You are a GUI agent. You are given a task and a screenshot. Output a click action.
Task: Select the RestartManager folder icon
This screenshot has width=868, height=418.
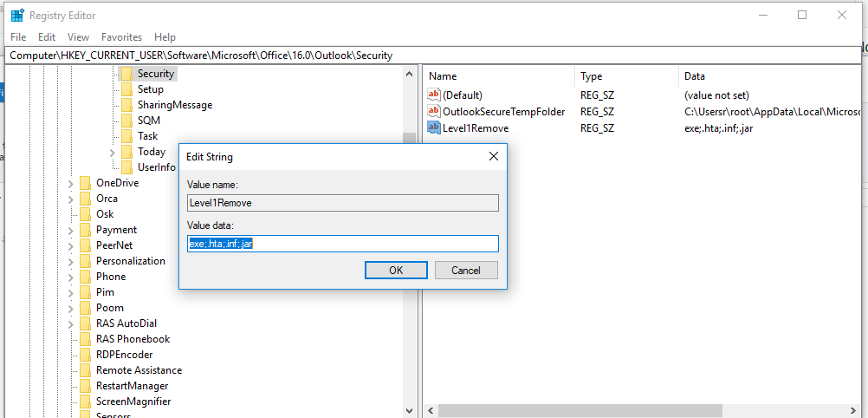point(85,385)
